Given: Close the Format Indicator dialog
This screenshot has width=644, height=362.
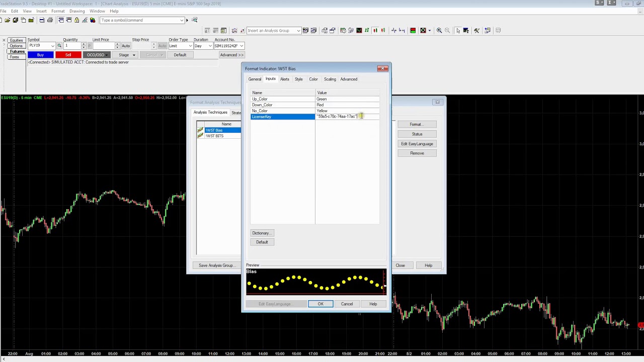Looking at the screenshot, I should pos(383,68).
